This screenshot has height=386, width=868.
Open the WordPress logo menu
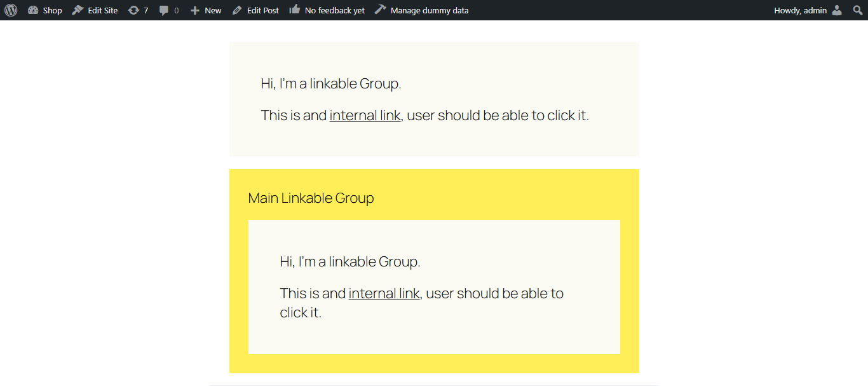point(11,10)
